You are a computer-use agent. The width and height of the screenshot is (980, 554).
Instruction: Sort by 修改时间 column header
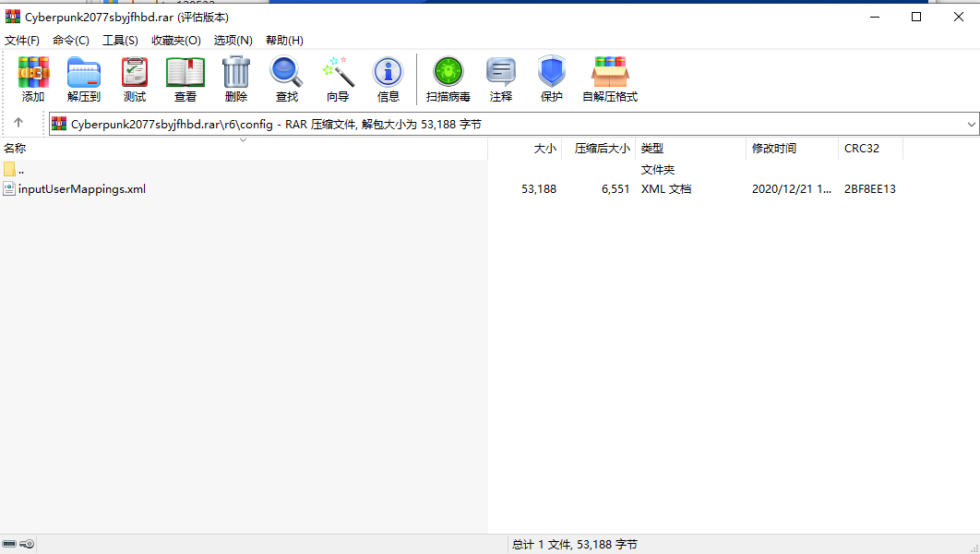tap(792, 148)
